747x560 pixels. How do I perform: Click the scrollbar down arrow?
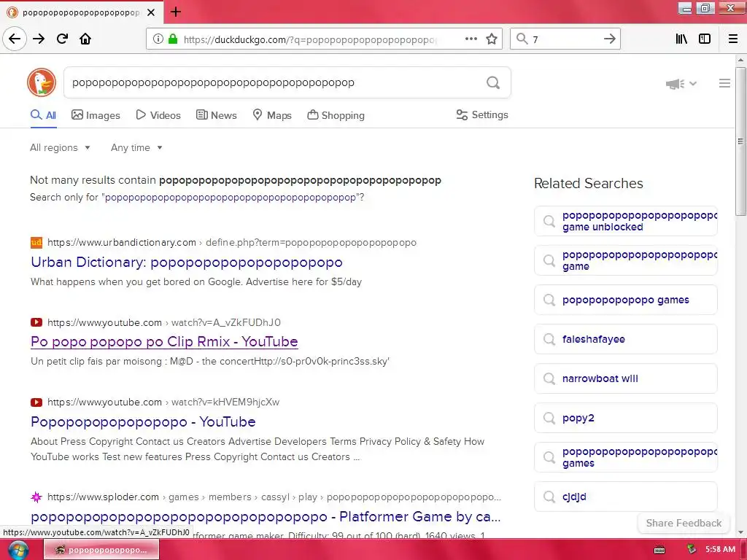click(740, 532)
